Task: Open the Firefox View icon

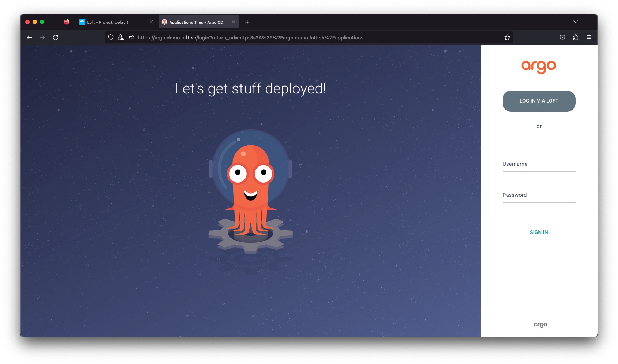Action: [x=67, y=22]
